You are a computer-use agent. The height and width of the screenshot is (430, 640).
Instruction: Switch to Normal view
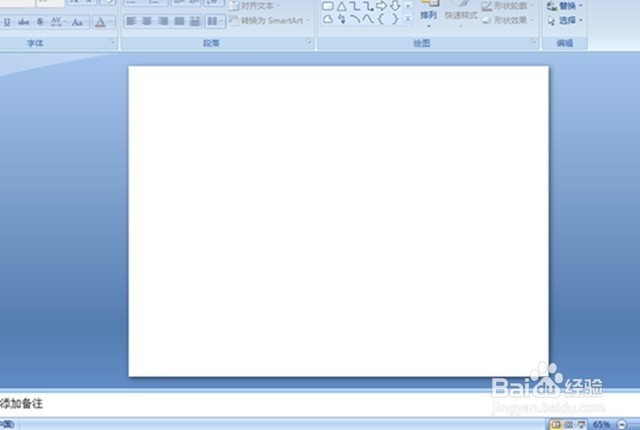click(556, 425)
